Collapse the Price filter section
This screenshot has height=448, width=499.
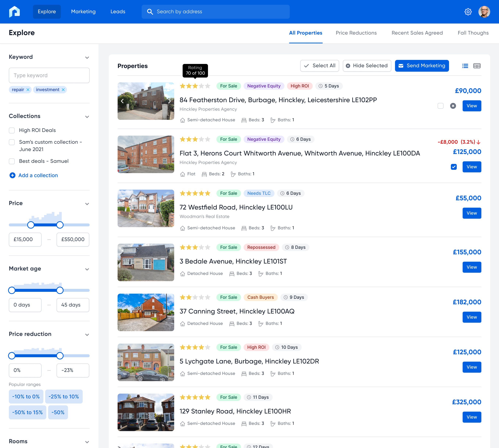click(87, 204)
